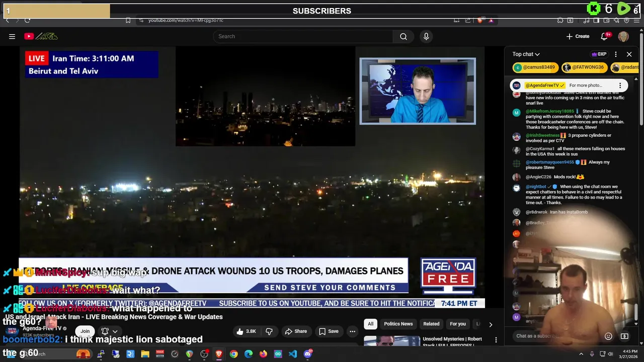Open the YouTube hamburger guide menu
Viewport: 644px width, 362px height.
point(12,36)
